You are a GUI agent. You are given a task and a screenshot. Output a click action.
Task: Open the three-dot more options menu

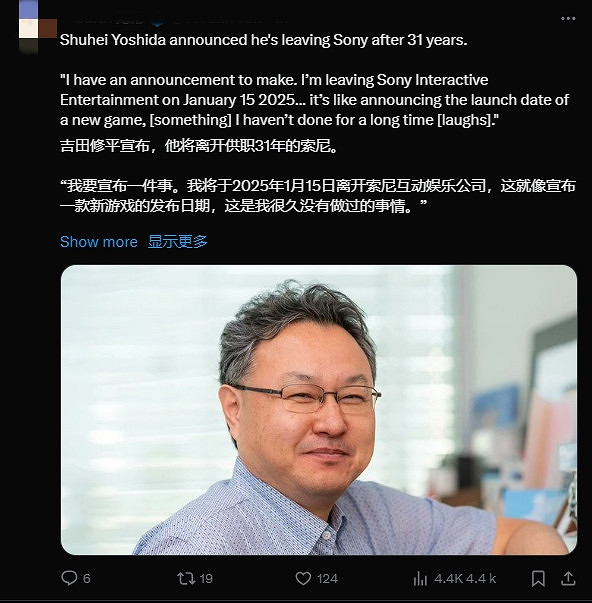(568, 18)
